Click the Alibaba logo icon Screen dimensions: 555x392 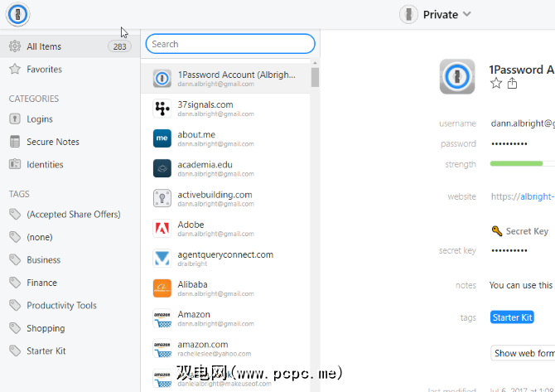pyautogui.click(x=162, y=288)
